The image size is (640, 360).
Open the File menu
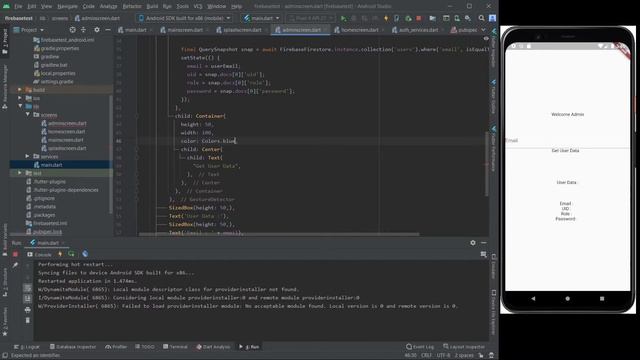pyautogui.click(x=18, y=6)
